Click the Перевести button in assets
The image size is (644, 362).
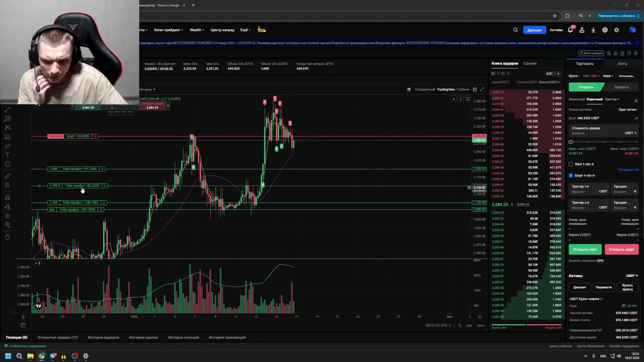point(603,287)
